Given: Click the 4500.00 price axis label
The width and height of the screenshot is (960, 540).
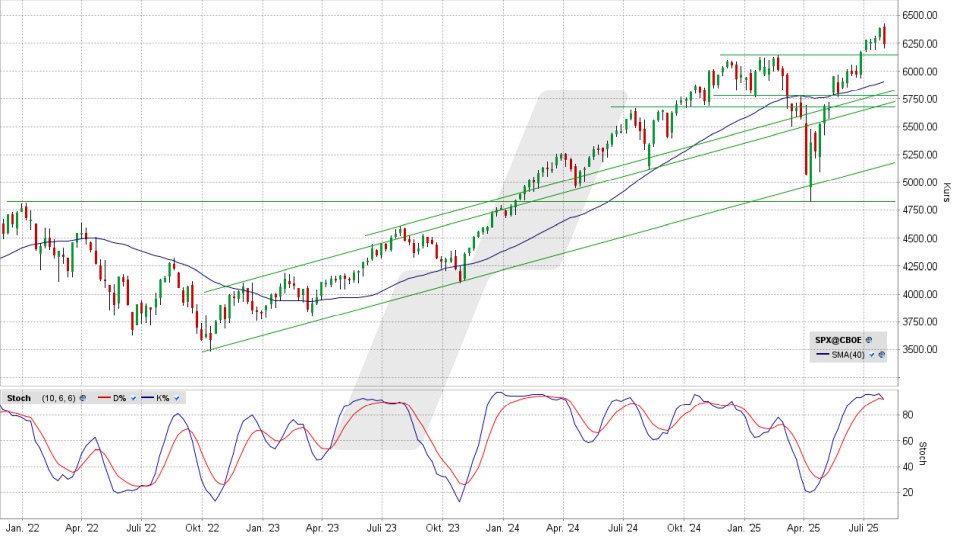Looking at the screenshot, I should click(921, 238).
